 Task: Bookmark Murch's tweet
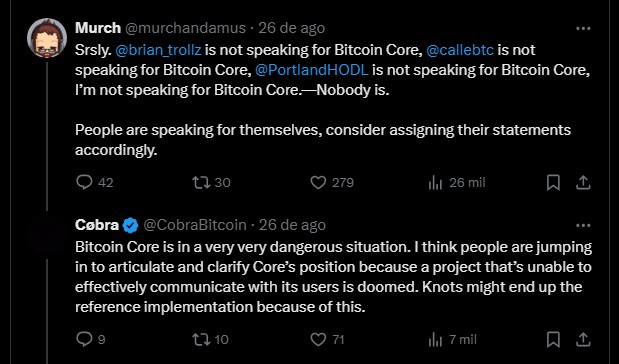click(x=553, y=182)
